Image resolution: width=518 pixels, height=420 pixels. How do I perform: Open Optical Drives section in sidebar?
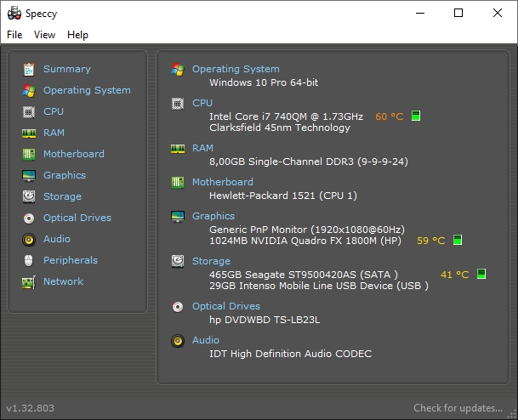pos(77,218)
